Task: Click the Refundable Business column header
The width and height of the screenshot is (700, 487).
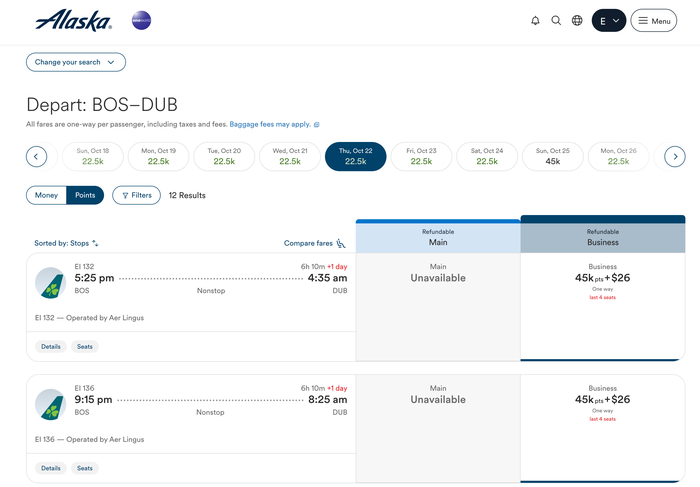Action: pos(603,235)
